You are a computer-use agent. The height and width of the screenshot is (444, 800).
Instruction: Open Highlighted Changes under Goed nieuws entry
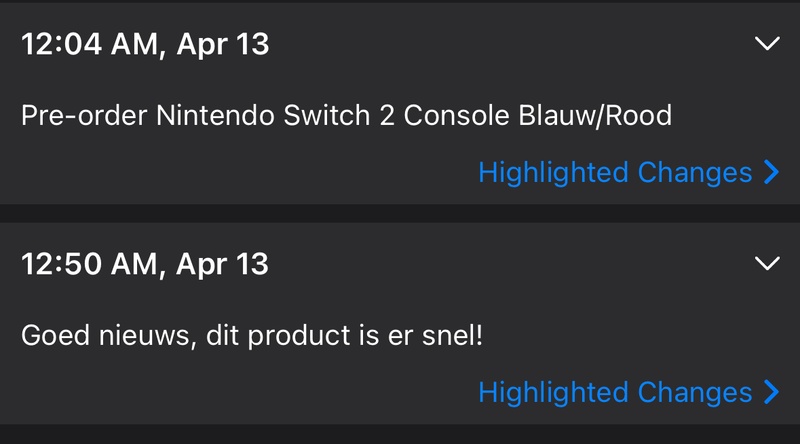pos(615,392)
